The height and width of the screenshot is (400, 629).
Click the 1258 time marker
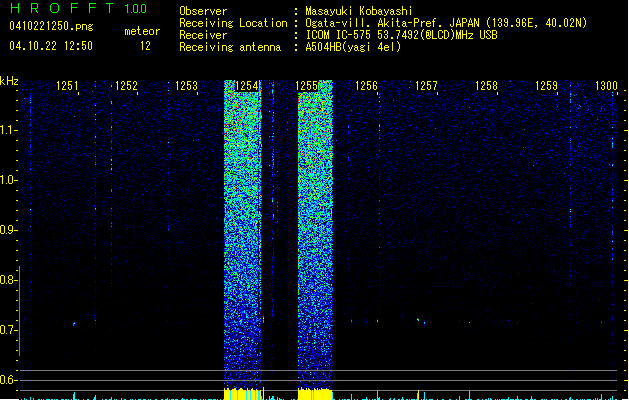coord(486,86)
